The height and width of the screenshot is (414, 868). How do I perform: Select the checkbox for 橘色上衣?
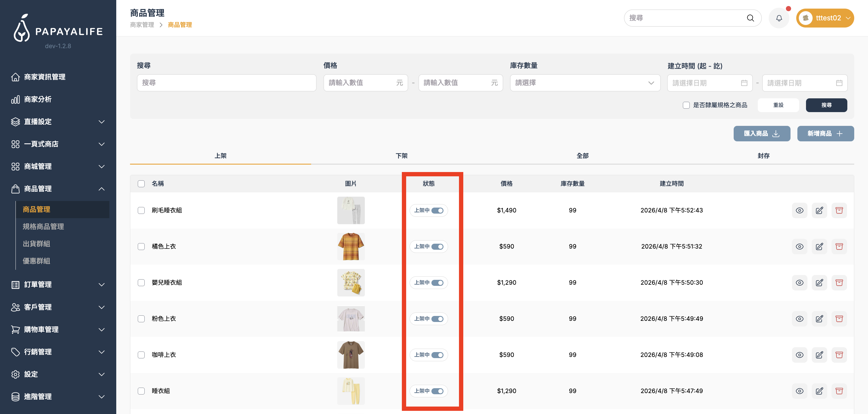click(141, 246)
